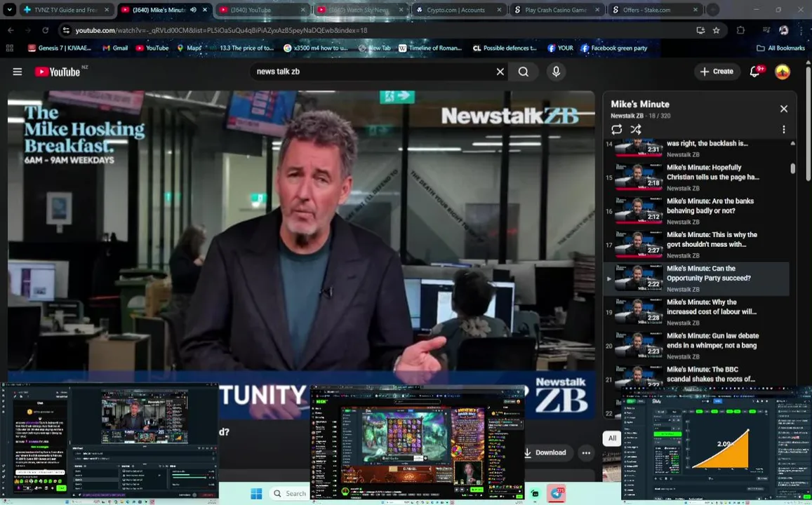This screenshot has height=505, width=812.
Task: Open the browser apps grid icon
Action: 9,48
